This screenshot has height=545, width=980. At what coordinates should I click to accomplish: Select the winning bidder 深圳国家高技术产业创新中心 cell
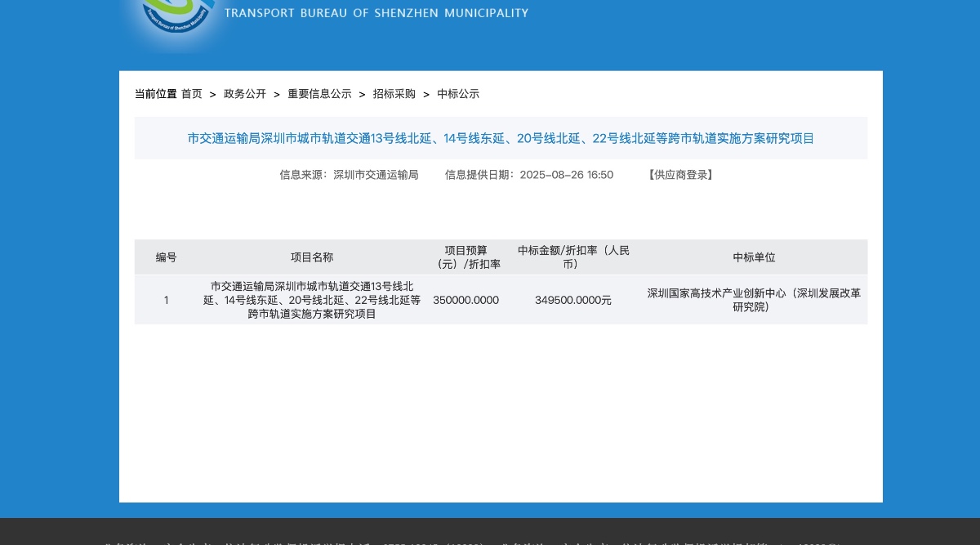[754, 300]
